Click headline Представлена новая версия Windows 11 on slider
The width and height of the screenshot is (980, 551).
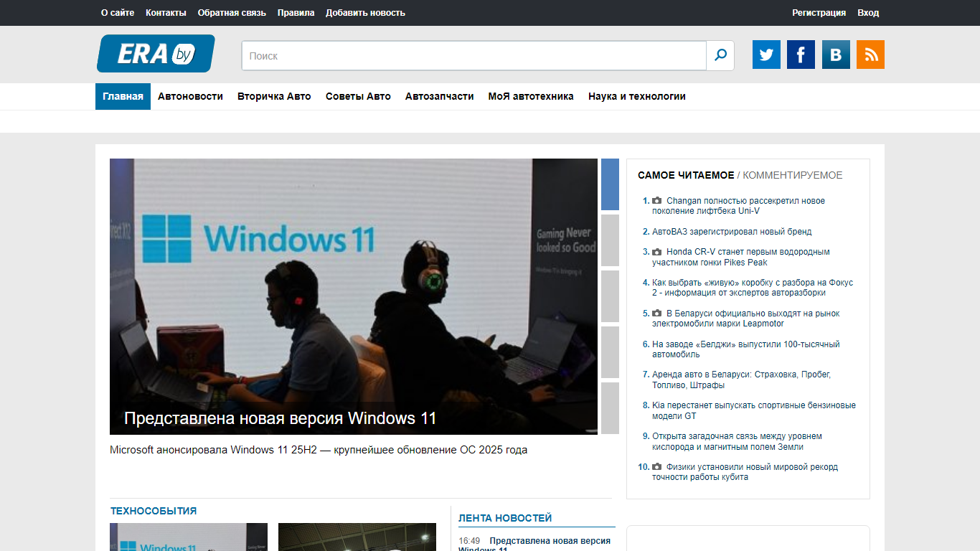[x=280, y=418]
